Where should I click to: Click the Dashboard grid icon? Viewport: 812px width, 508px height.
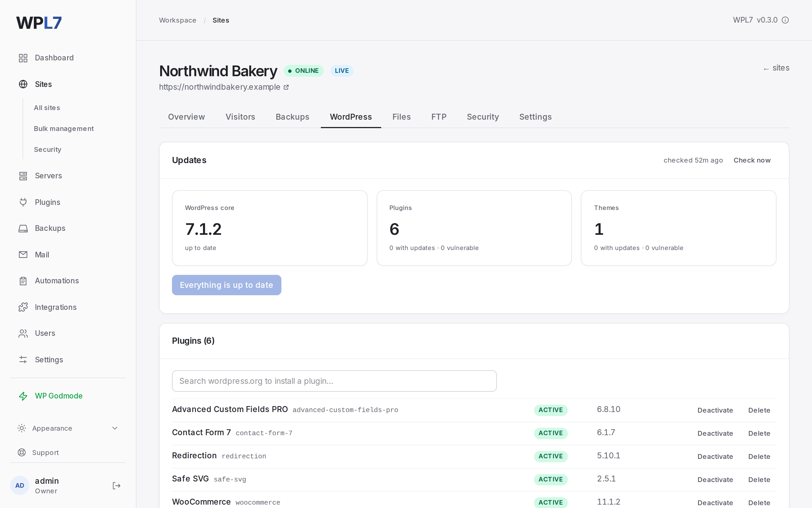(23, 58)
